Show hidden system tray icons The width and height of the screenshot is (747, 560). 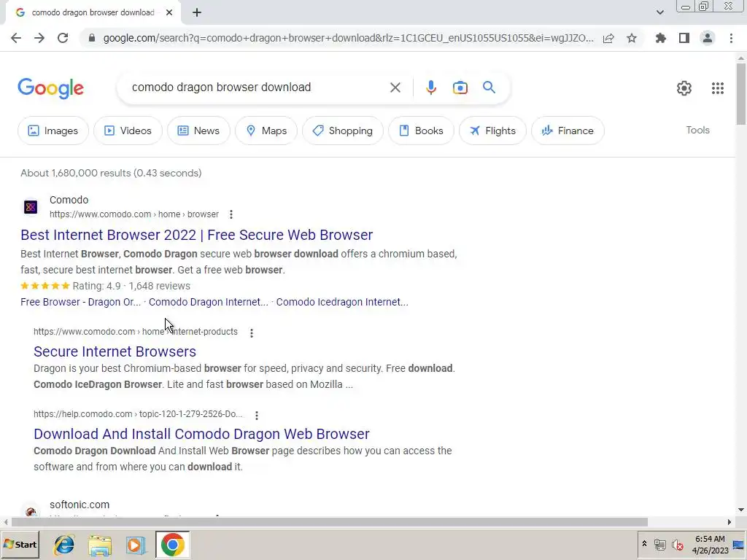tap(644, 544)
